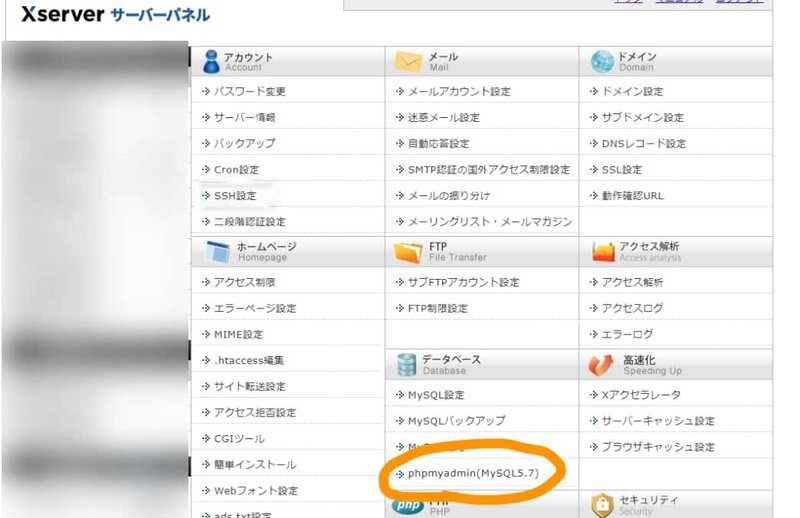
Task: Open 動作確認URL link
Action: tap(633, 195)
